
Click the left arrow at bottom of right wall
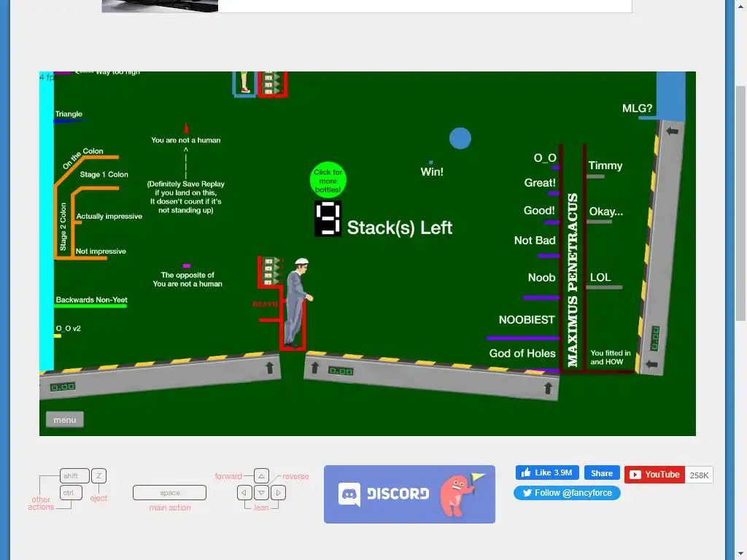click(x=651, y=365)
